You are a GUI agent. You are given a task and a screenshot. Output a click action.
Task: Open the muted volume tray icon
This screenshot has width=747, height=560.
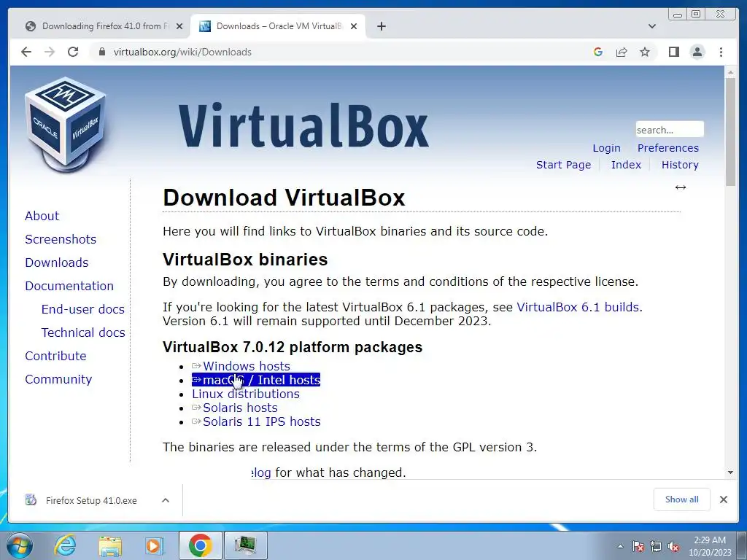pos(673,546)
